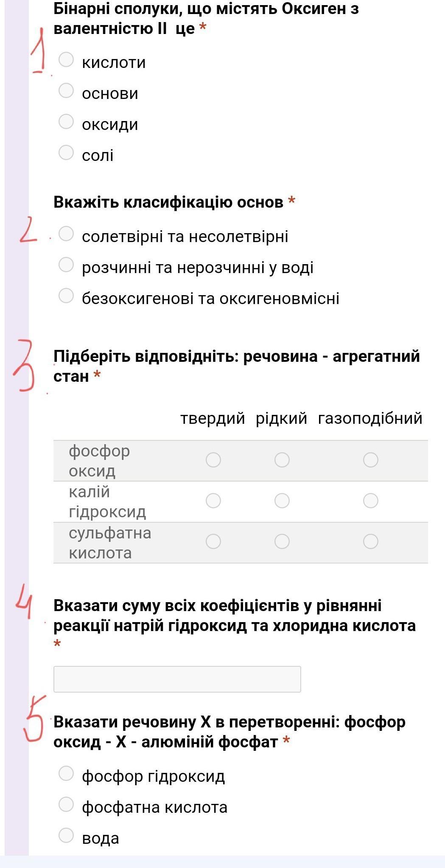Select the 'солі' radio option
The height and width of the screenshot is (868, 445).
pos(66,152)
